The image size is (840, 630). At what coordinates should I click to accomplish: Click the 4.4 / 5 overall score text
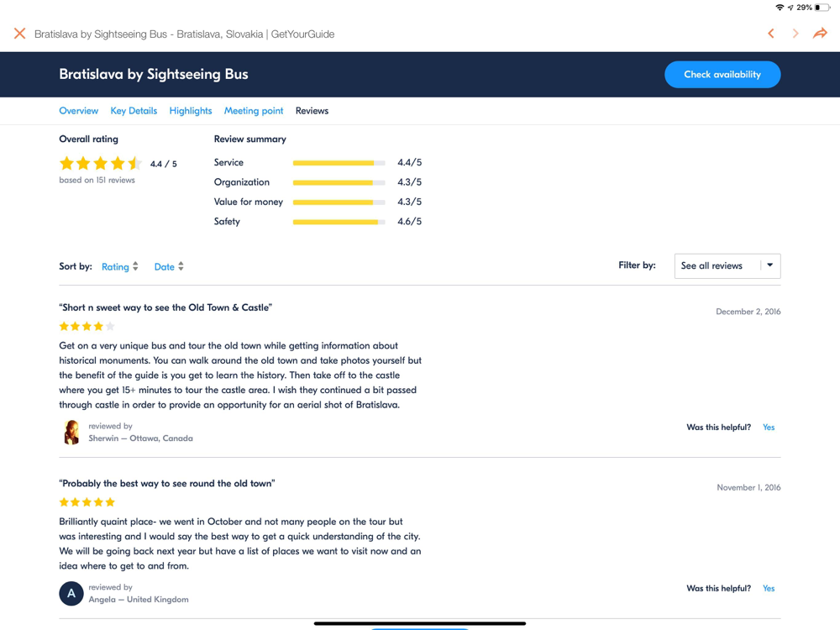point(164,164)
